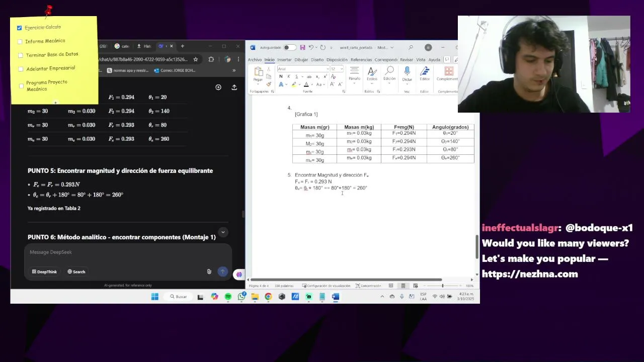This screenshot has width=644, height=362.
Task: Click Configuración de visualización in Word status bar
Action: pyautogui.click(x=326, y=286)
